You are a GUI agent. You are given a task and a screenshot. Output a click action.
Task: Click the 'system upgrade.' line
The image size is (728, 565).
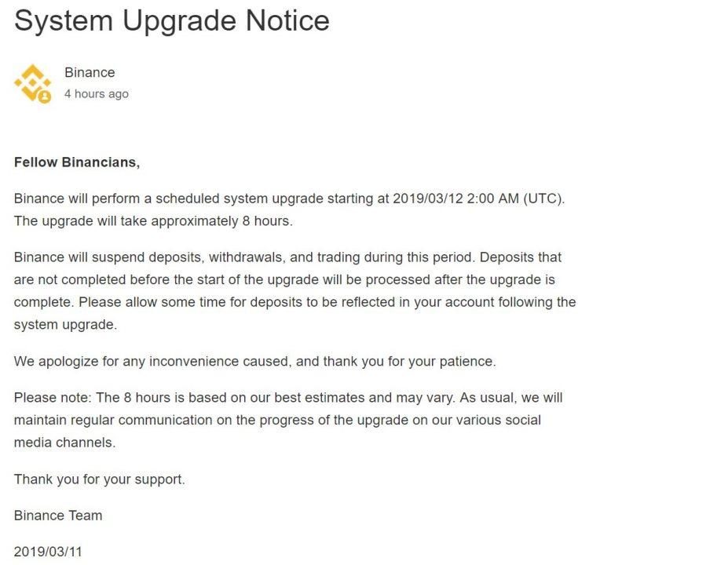(x=65, y=325)
